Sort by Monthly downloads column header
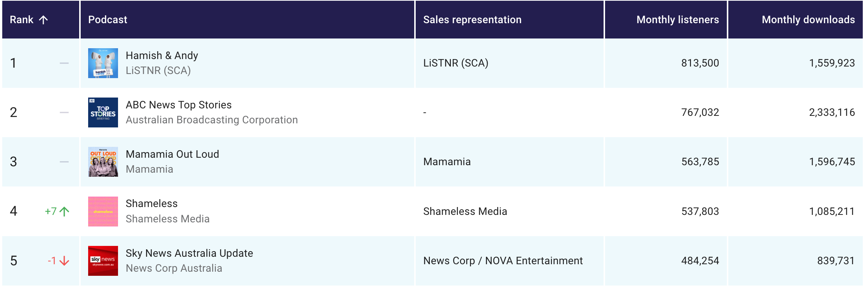The height and width of the screenshot is (290, 868). (808, 20)
